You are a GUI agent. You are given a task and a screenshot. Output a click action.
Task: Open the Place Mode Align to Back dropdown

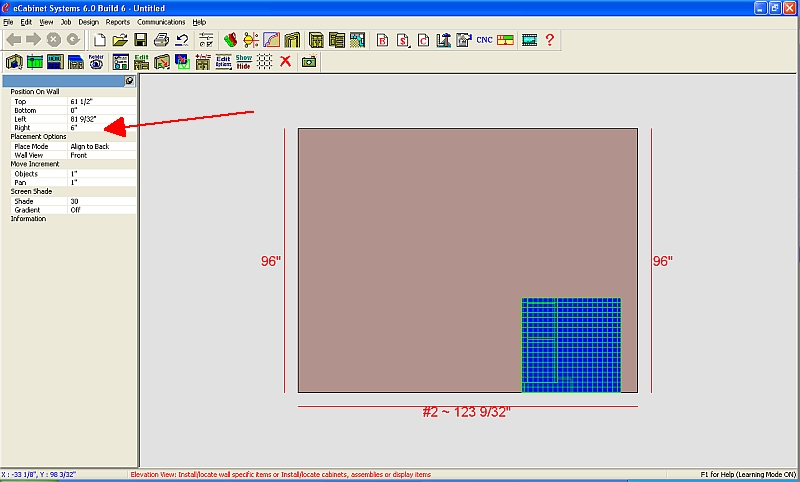100,146
